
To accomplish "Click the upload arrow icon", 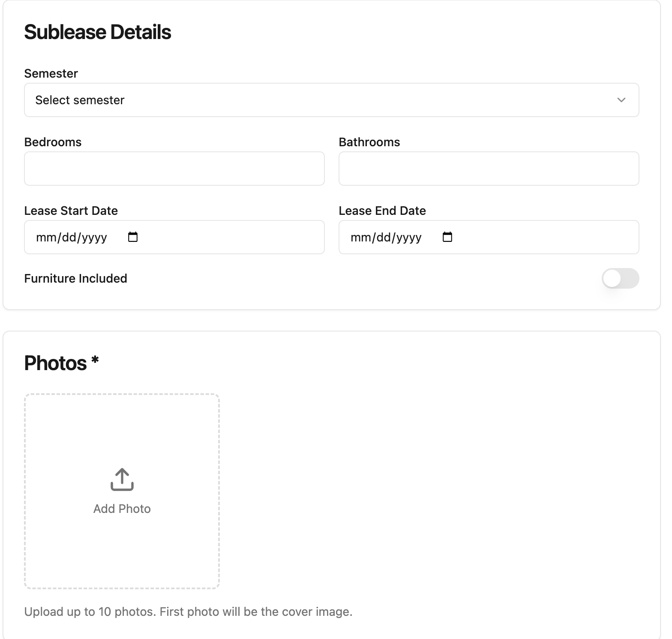I will 122,479.
